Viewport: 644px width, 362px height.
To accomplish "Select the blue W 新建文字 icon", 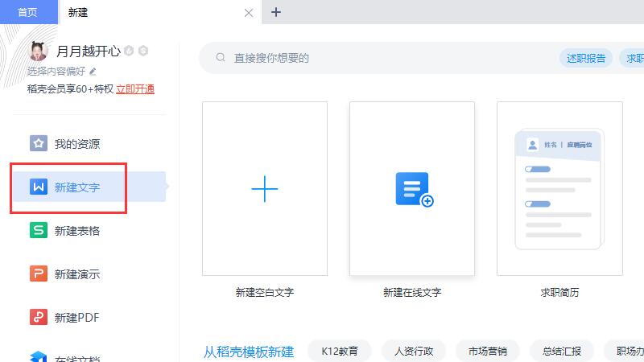I will [38, 187].
